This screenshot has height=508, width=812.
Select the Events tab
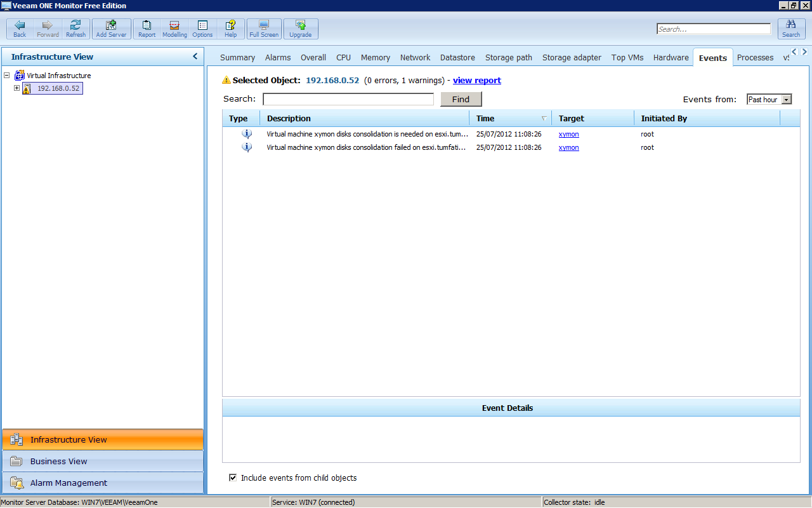pyautogui.click(x=713, y=58)
